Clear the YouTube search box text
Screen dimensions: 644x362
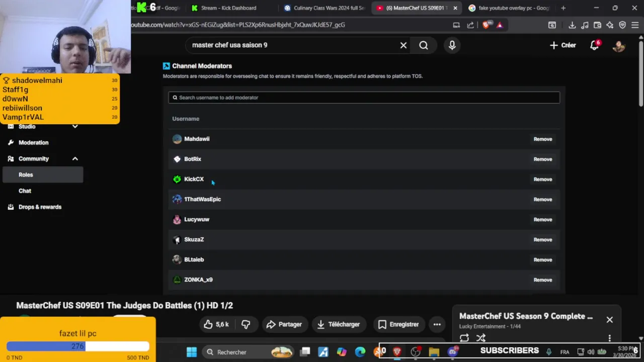403,45
